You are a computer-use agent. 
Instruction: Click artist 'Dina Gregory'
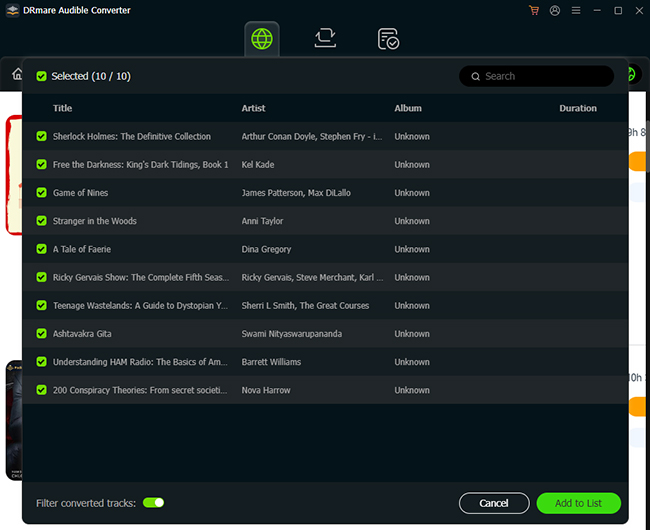pyautogui.click(x=267, y=249)
